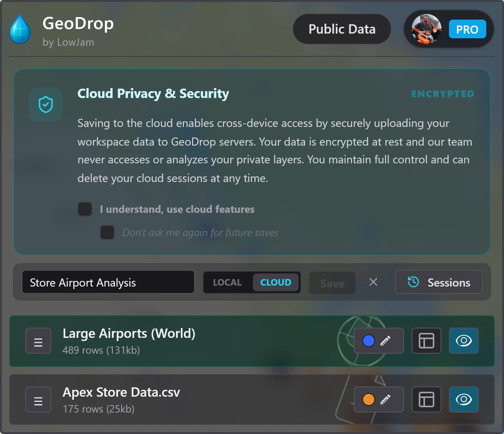Open the data table for Apex Store Data.csv
Screen dimensions: 504x434
426,399
